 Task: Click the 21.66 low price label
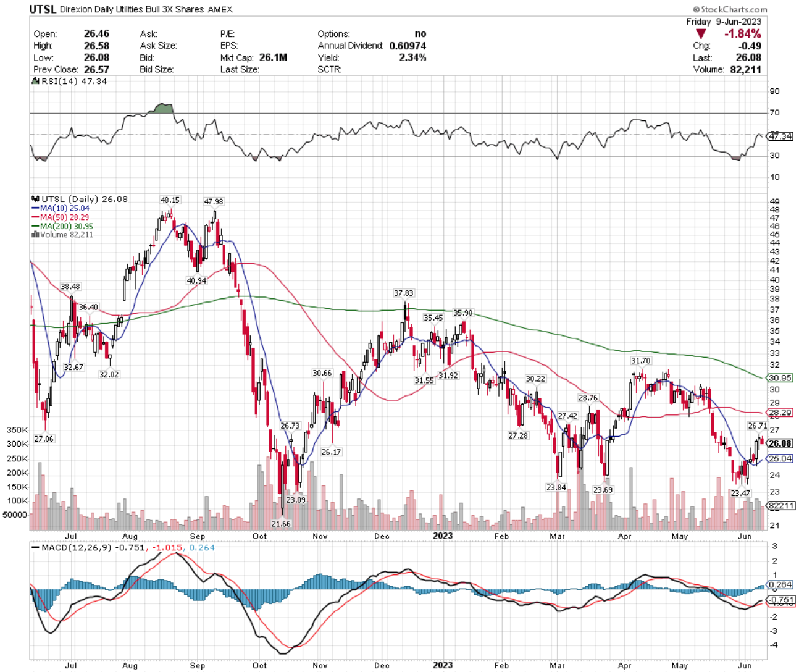coord(281,524)
